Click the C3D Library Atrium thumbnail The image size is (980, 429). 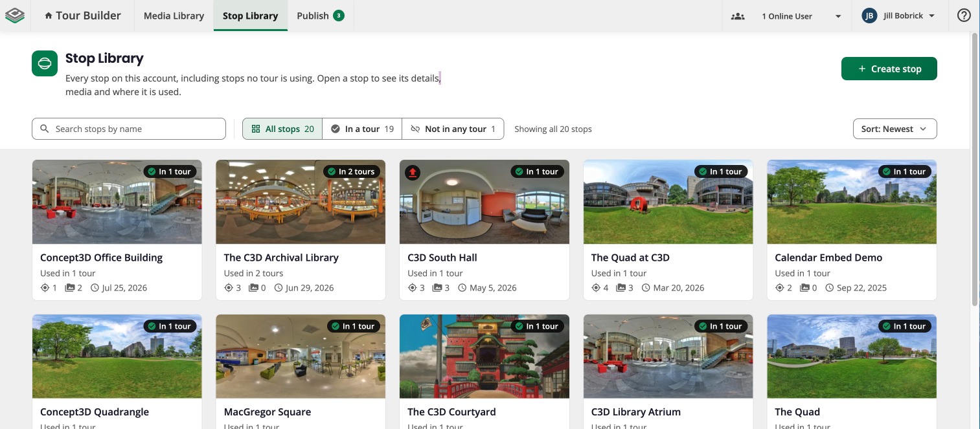[x=668, y=357]
